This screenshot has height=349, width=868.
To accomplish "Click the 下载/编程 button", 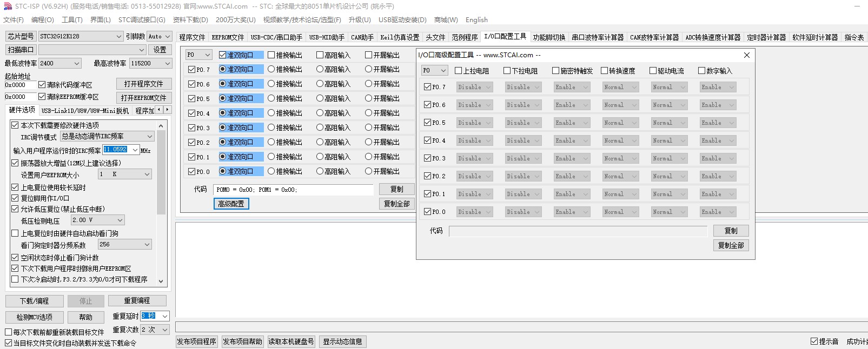I will pyautogui.click(x=35, y=301).
